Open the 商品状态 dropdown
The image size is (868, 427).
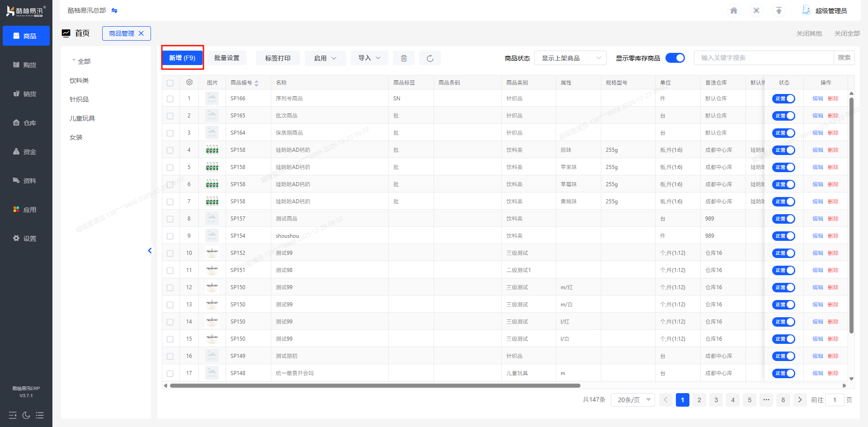pos(570,58)
